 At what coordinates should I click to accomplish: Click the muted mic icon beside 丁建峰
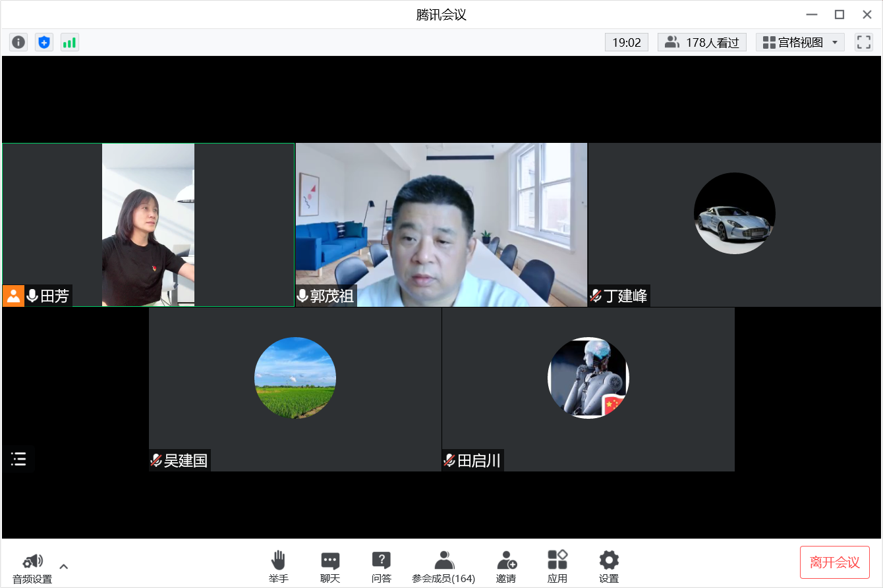(596, 296)
